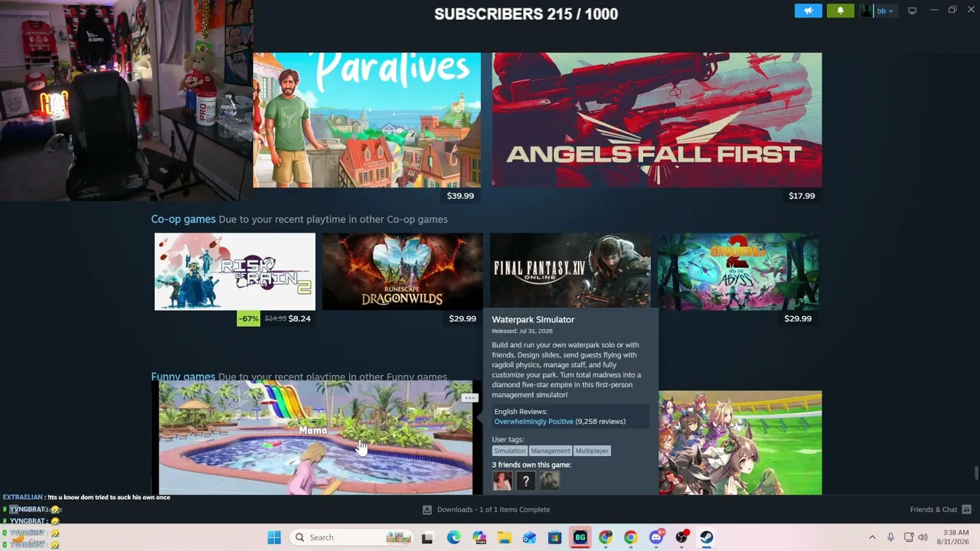The image size is (980, 551).
Task: Open the Paralives game banner
Action: pyautogui.click(x=367, y=120)
